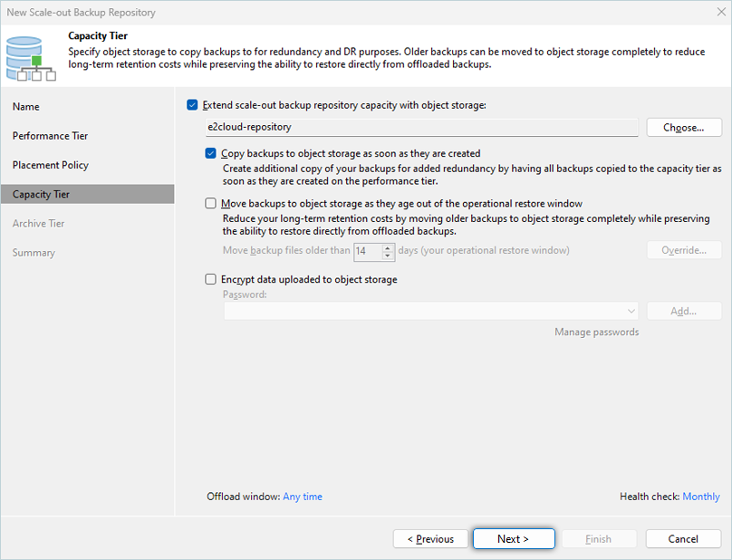Screen dimensions: 732x560
Task: Select the Capacity Tier step
Action: (x=41, y=194)
